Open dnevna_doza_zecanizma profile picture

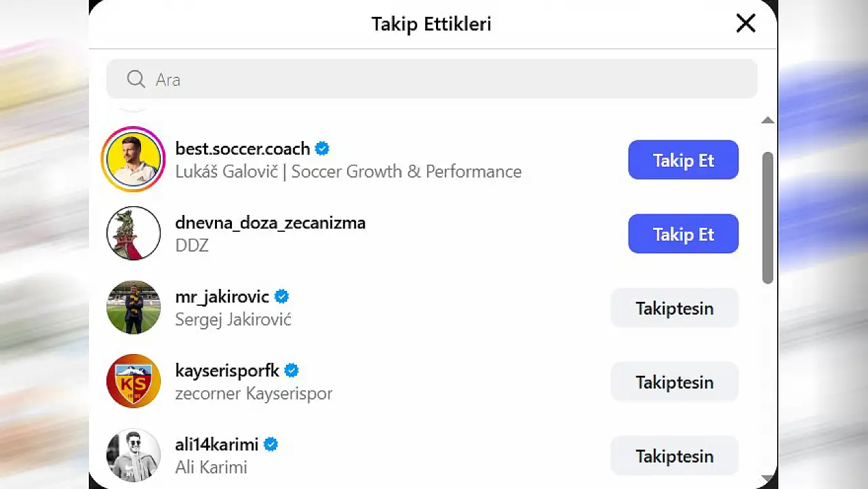[x=133, y=233]
